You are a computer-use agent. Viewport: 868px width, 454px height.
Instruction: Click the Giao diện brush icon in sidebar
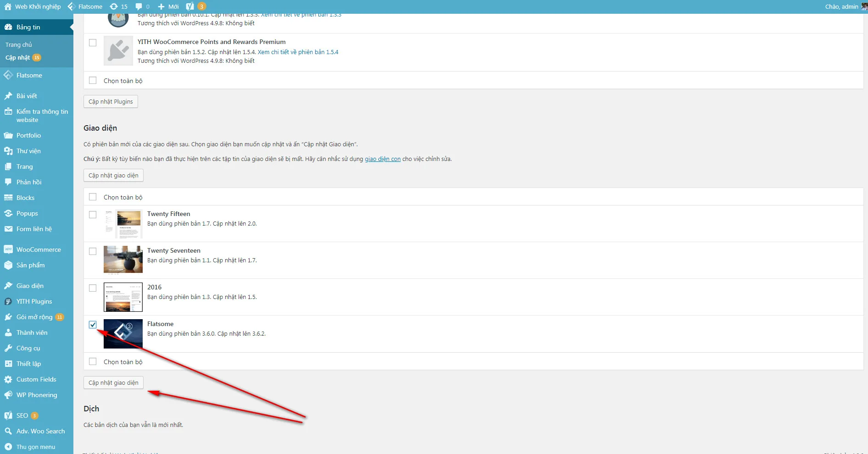[8, 286]
